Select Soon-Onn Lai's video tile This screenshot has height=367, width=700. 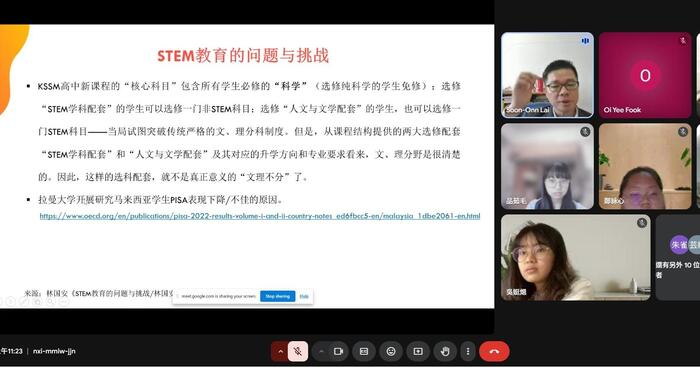pyautogui.click(x=547, y=75)
